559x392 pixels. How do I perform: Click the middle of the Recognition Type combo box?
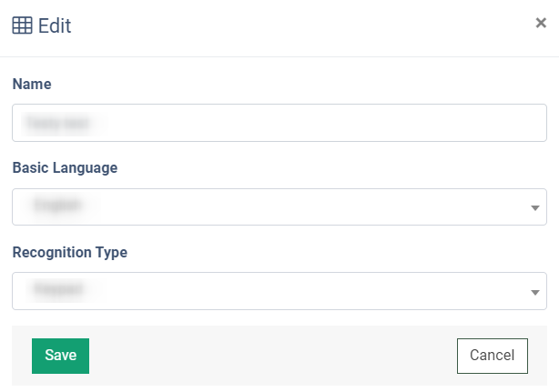pyautogui.click(x=279, y=291)
